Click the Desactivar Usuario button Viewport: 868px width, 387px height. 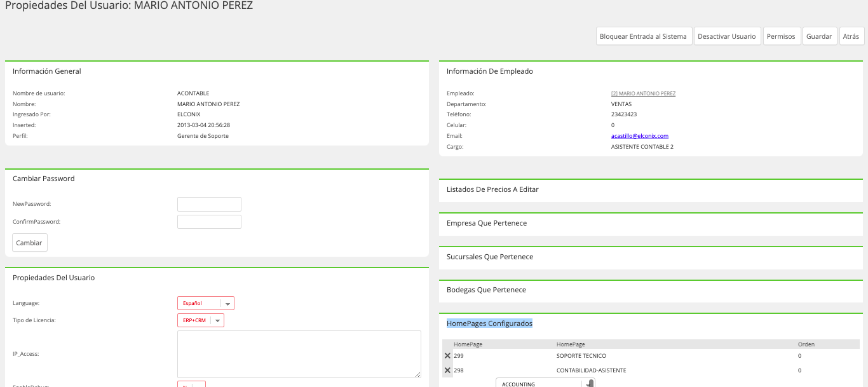[727, 36]
